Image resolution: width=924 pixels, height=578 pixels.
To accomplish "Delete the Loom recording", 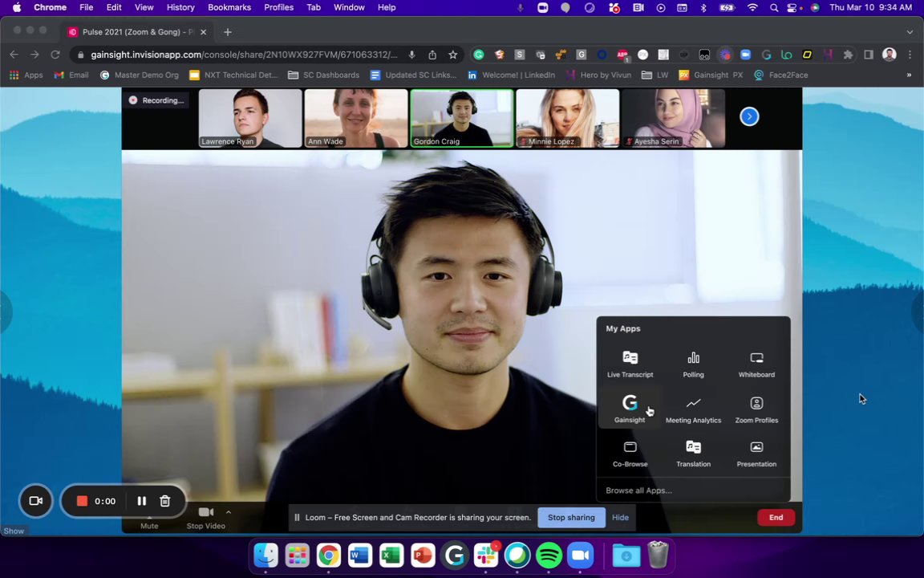I will coord(165,501).
